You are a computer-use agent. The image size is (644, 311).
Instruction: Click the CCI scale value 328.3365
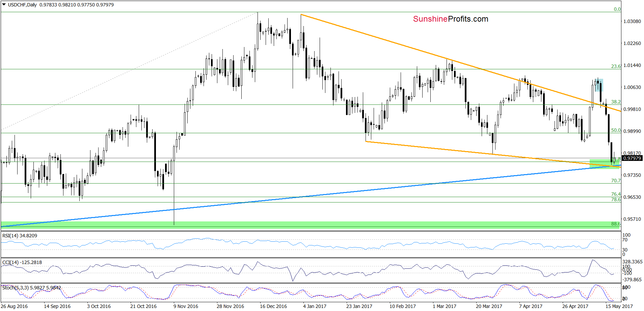tap(633, 262)
